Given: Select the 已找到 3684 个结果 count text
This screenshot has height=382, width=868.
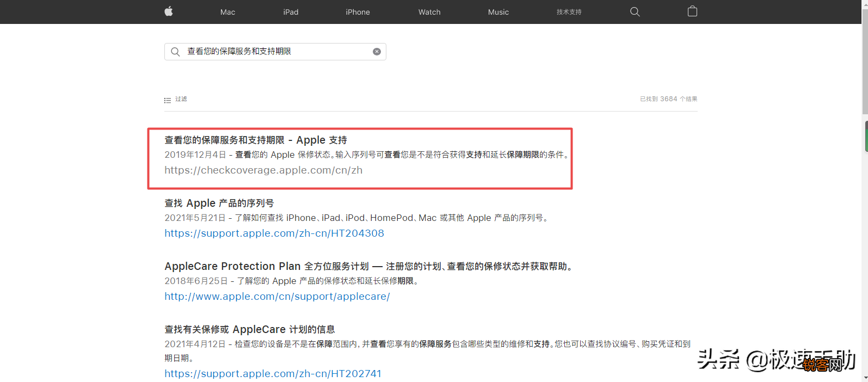Looking at the screenshot, I should click(669, 99).
